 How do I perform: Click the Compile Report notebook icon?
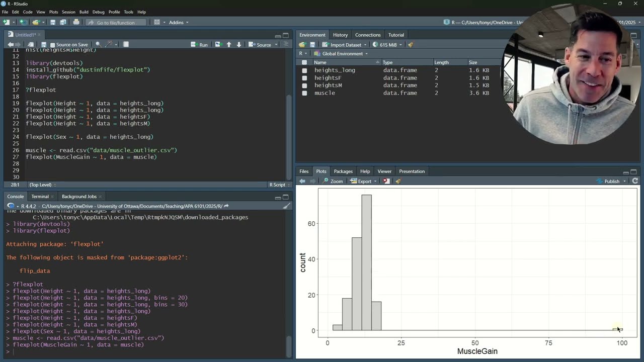[126, 45]
